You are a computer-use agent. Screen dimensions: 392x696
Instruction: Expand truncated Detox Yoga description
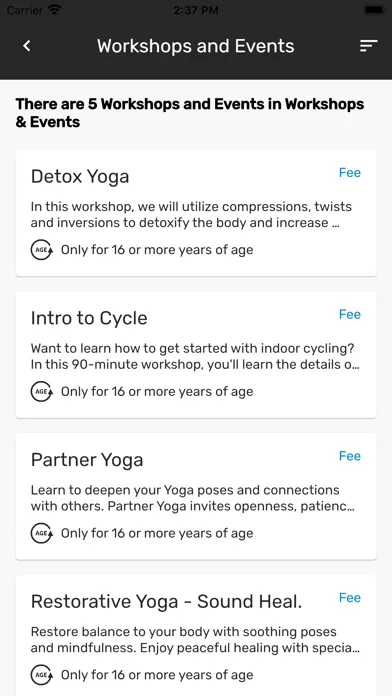191,215
